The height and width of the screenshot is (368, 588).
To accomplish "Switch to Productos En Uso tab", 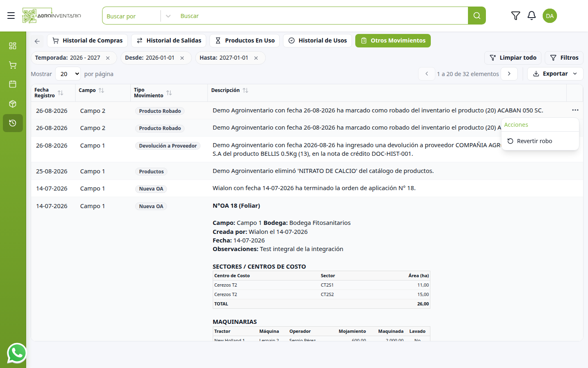I will point(245,40).
